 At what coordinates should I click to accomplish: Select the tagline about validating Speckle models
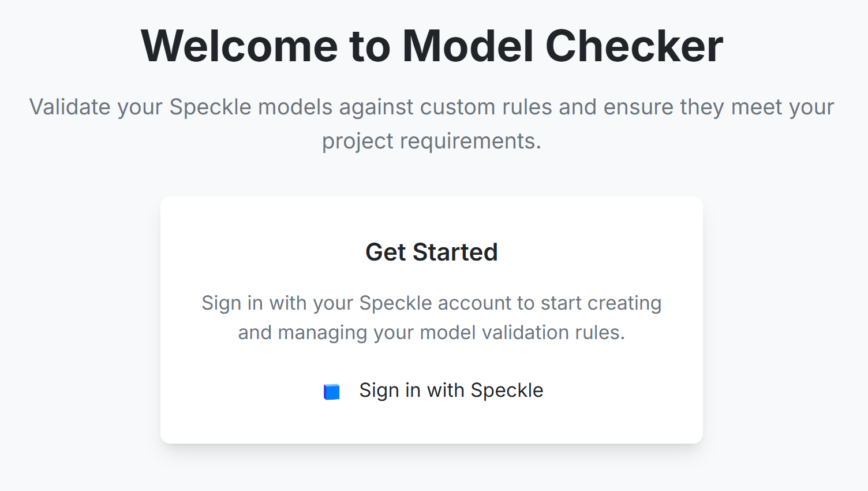(432, 124)
